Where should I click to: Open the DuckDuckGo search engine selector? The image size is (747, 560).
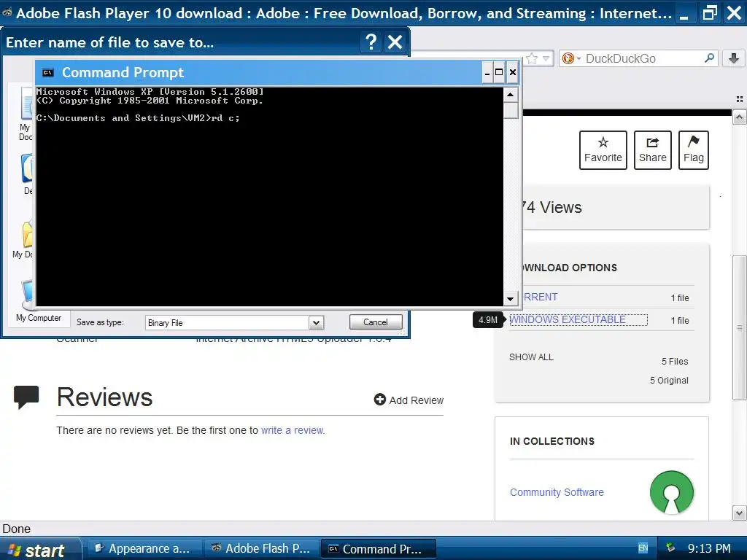tap(571, 58)
